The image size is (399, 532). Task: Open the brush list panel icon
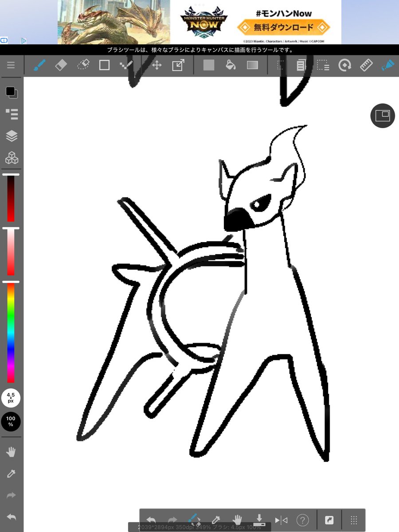click(x=12, y=114)
